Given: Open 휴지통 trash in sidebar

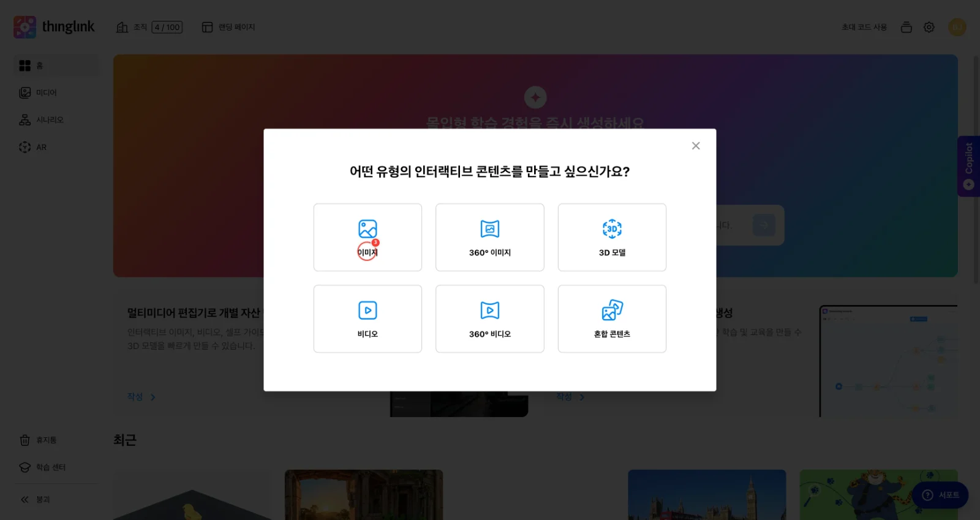Looking at the screenshot, I should [56, 440].
